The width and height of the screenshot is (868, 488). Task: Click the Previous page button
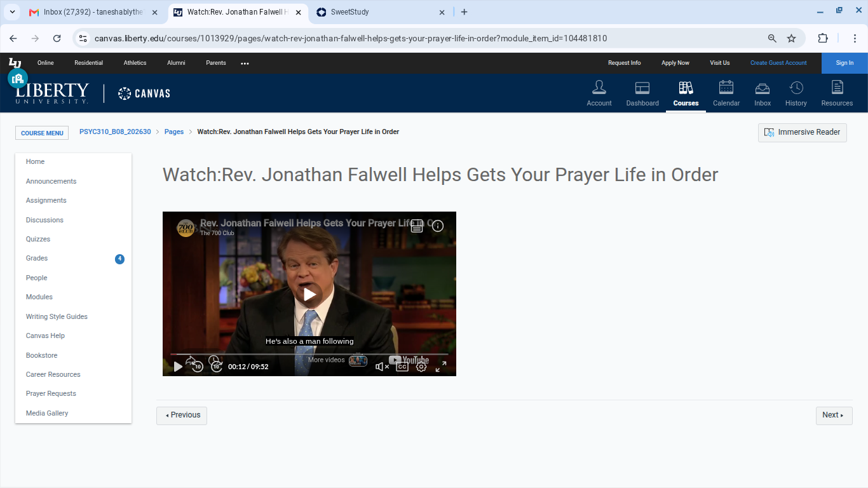click(x=182, y=416)
